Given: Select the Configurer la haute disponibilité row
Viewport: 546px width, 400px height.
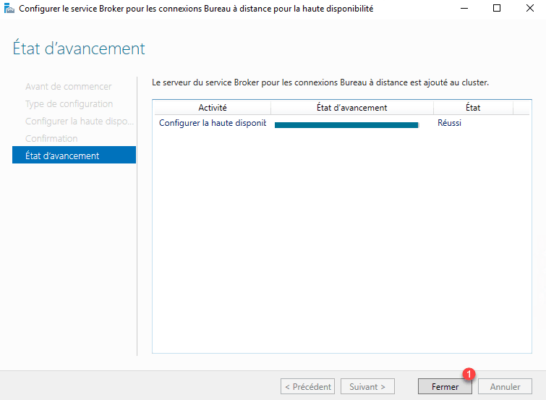Looking at the screenshot, I should (342, 123).
